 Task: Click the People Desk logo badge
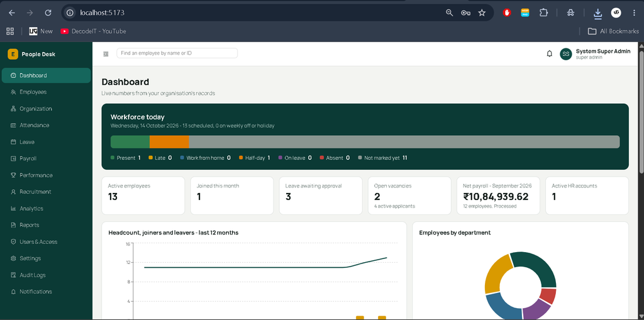(x=13, y=54)
